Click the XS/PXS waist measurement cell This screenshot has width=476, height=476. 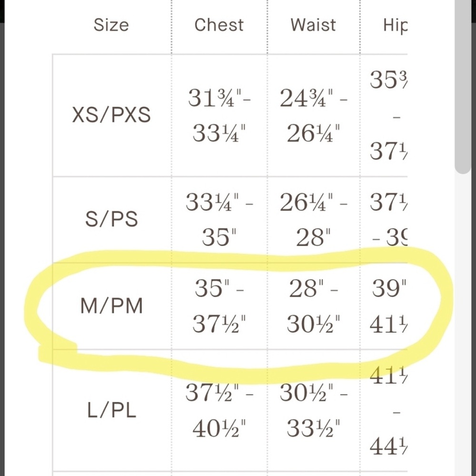tap(314, 116)
